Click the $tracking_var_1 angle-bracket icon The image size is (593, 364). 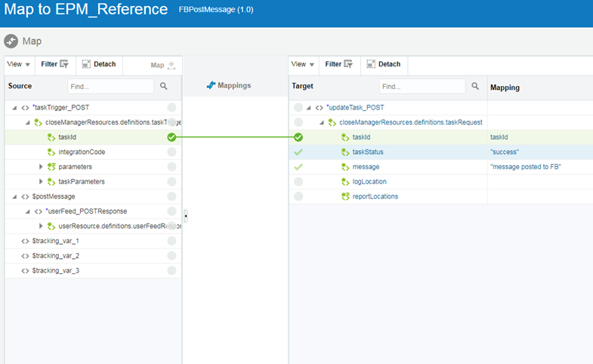coord(25,241)
